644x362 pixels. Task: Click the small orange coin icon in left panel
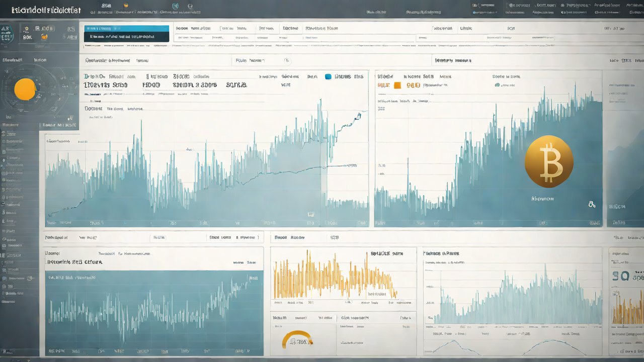click(44, 36)
